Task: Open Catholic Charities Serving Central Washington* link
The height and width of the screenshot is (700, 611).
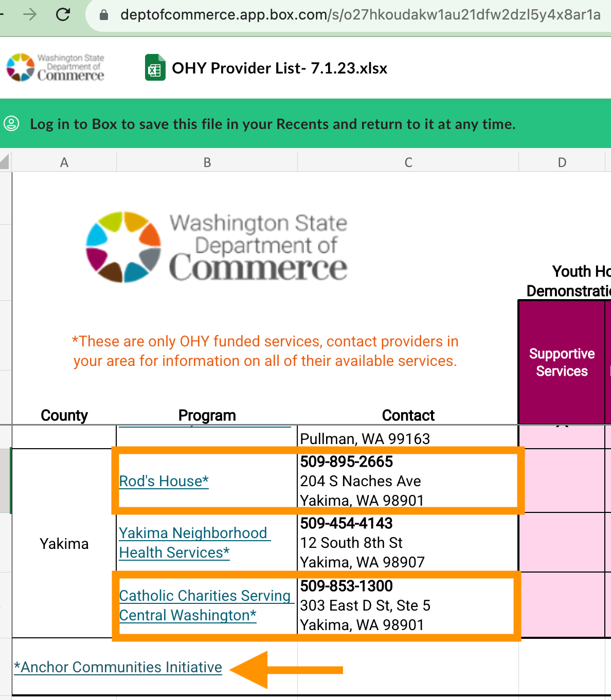Action: [206, 605]
